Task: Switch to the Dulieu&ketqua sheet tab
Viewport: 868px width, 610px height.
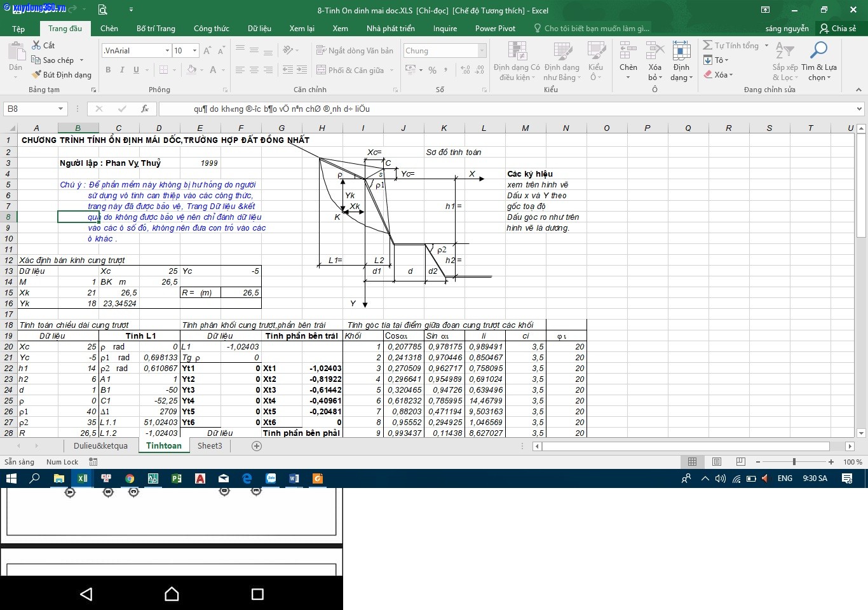Action: [x=100, y=446]
